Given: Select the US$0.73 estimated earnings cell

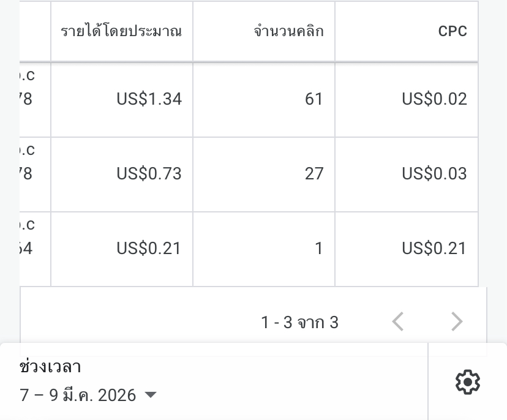Looking at the screenshot, I should (149, 174).
